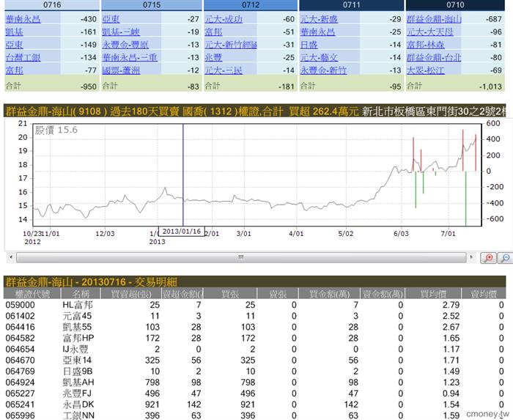The width and height of the screenshot is (513, 420).
Task: Open 元大-三民 link
Action: pyautogui.click(x=224, y=70)
